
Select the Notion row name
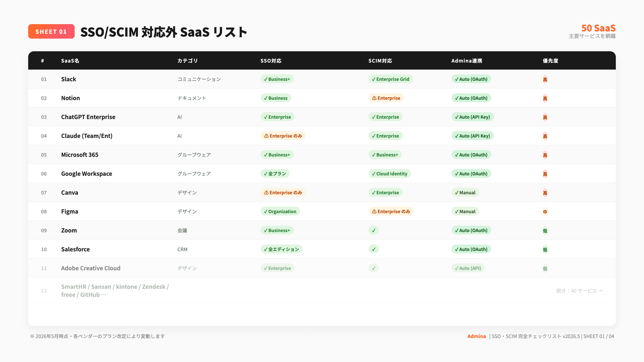(70, 98)
